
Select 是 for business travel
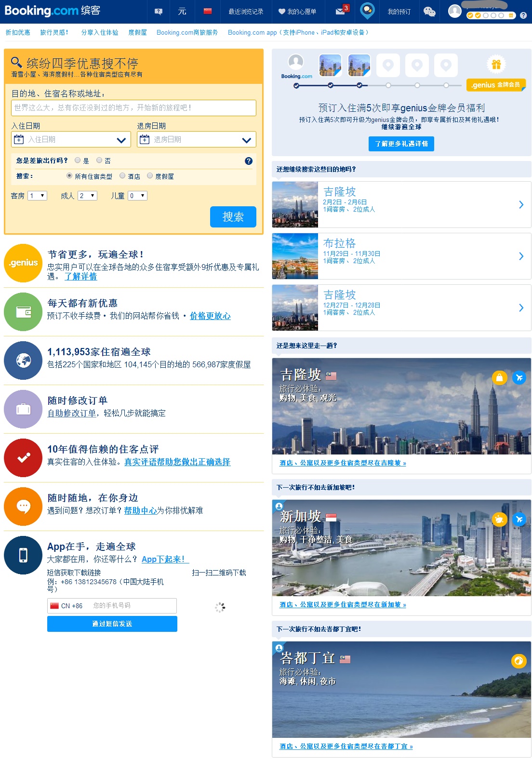(x=78, y=160)
